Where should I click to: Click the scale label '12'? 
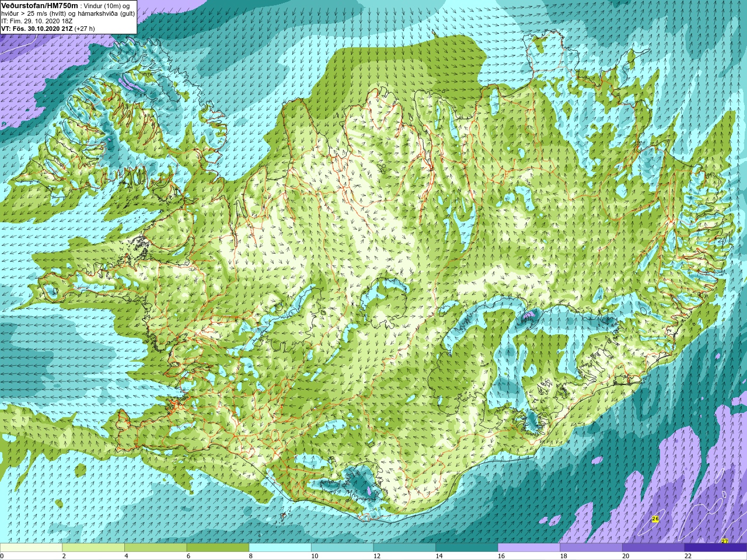pyautogui.click(x=376, y=556)
